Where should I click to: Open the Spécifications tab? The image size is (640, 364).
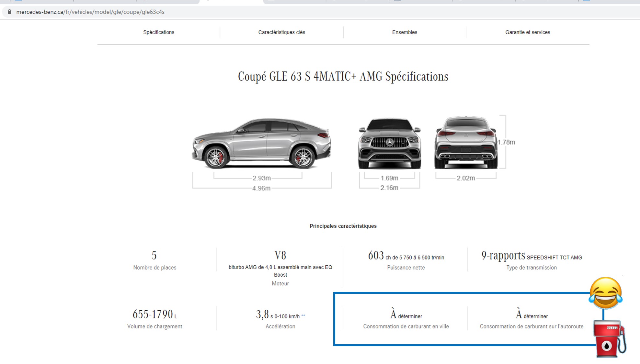(x=159, y=32)
